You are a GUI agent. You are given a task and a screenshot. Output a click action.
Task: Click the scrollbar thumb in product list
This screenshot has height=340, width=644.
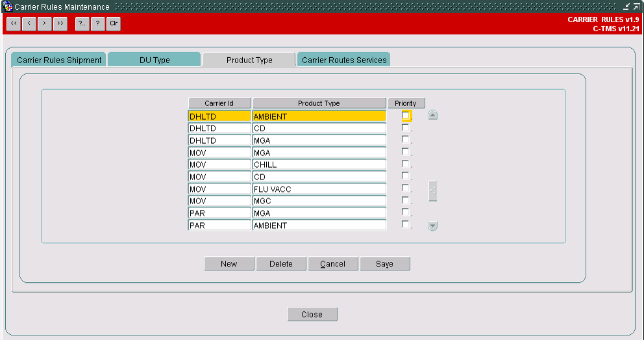[432, 190]
